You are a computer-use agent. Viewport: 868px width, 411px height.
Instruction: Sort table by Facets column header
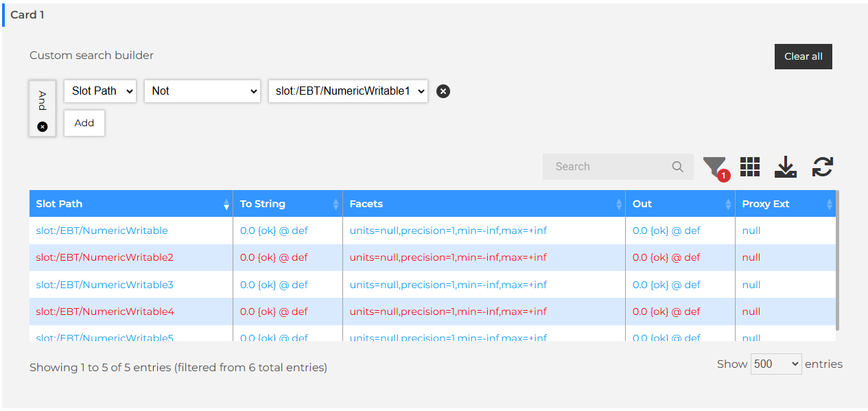(x=483, y=204)
